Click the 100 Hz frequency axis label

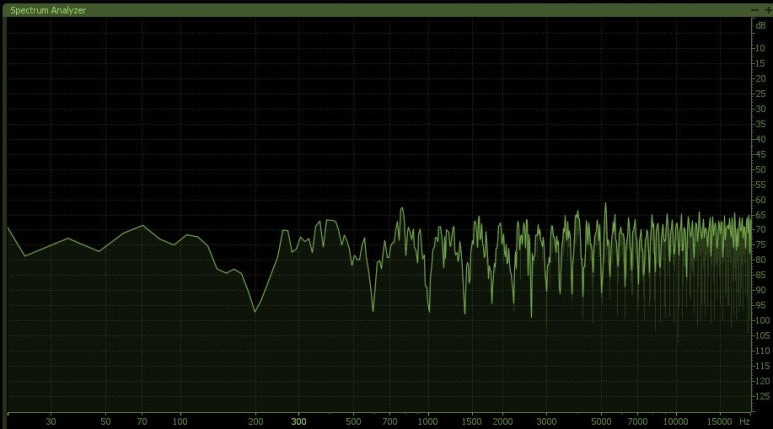pos(180,422)
